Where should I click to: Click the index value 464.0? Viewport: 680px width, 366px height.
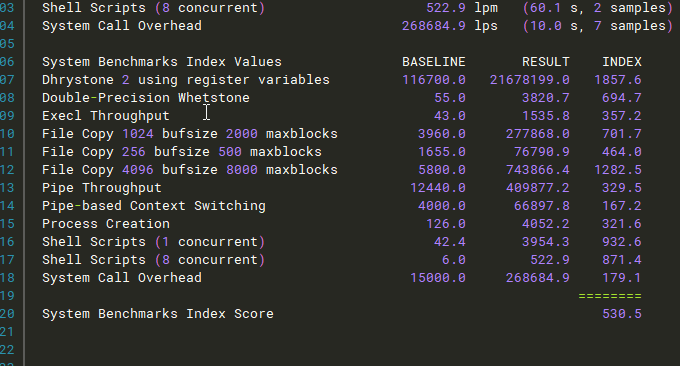[x=621, y=152]
